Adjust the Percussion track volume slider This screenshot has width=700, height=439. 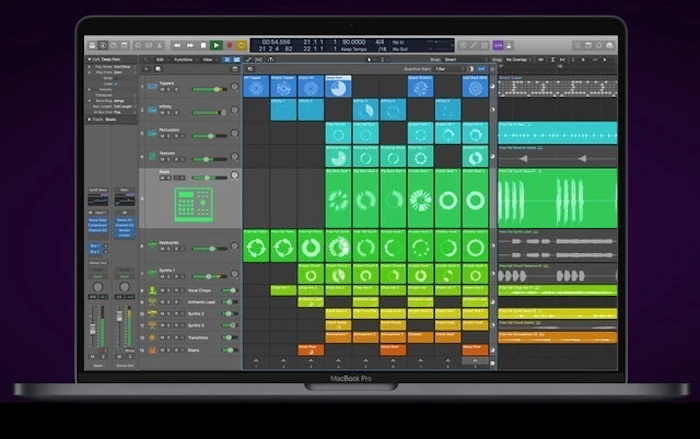(210, 136)
